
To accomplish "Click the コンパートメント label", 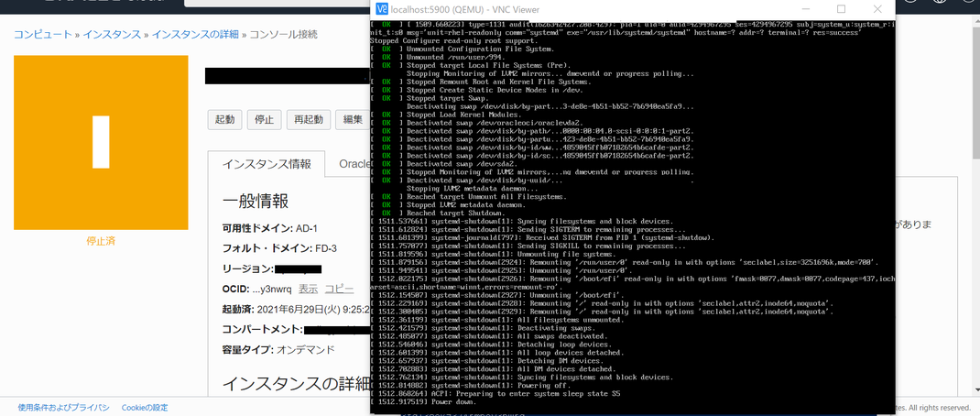I will pos(263,329).
